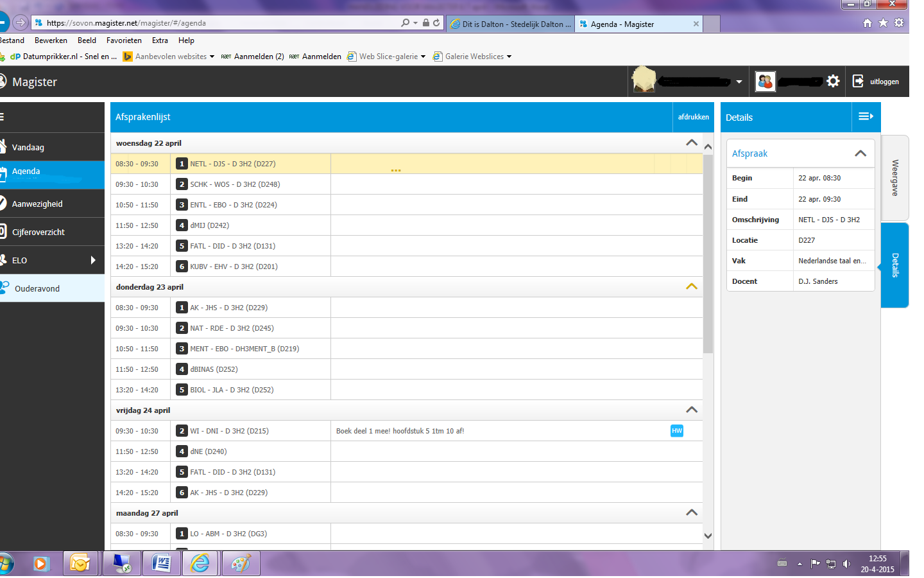Screen dimensions: 924x578
Task: Close the Agenda - Magister tab
Action: (696, 24)
